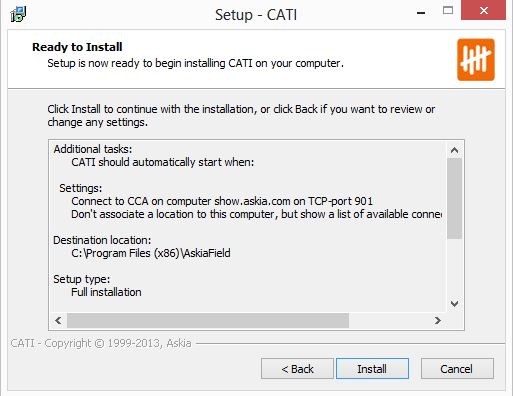Click the setup installer icon in title bar
Screen dimensions: 513x396
[x=18, y=14]
